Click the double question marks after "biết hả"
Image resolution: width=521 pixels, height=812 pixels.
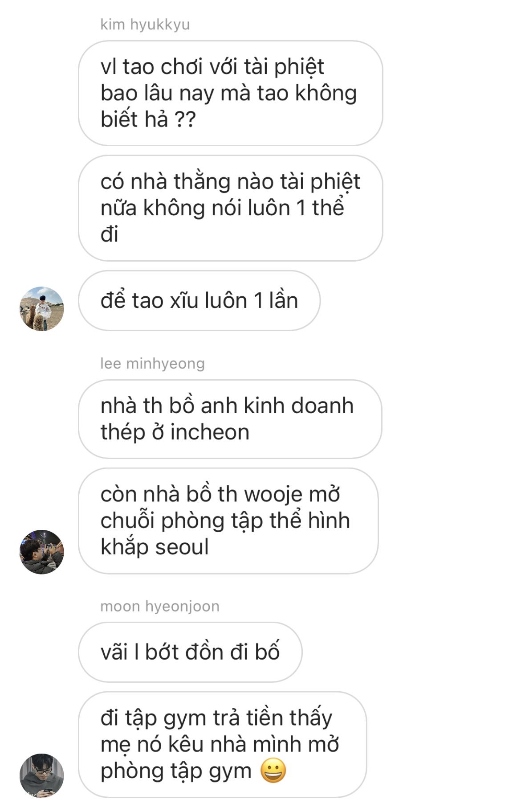[x=185, y=119]
